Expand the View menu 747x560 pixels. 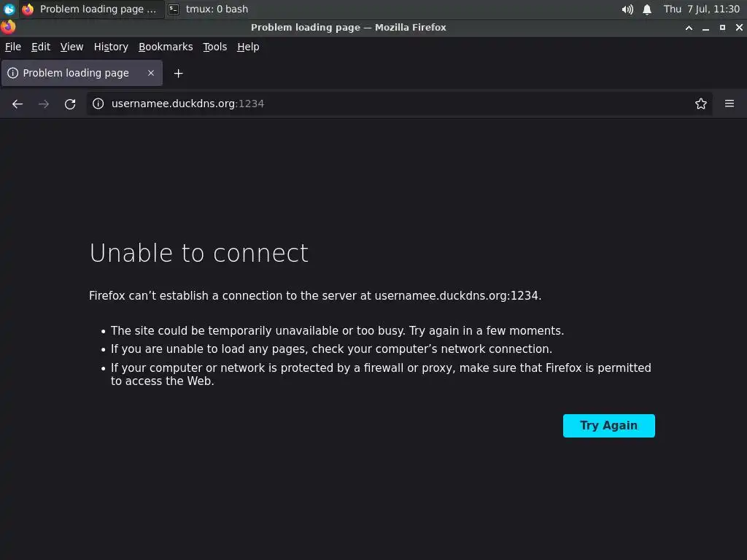coord(71,47)
